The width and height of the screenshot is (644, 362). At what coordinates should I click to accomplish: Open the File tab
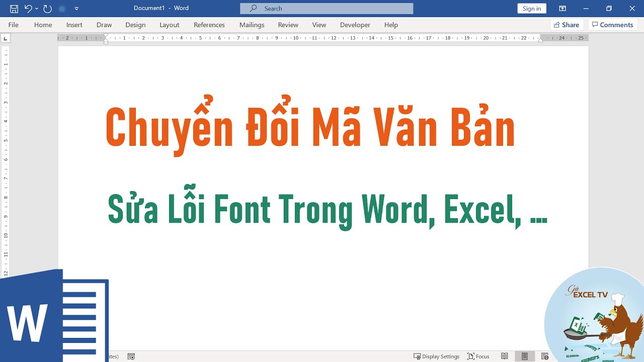[x=14, y=25]
